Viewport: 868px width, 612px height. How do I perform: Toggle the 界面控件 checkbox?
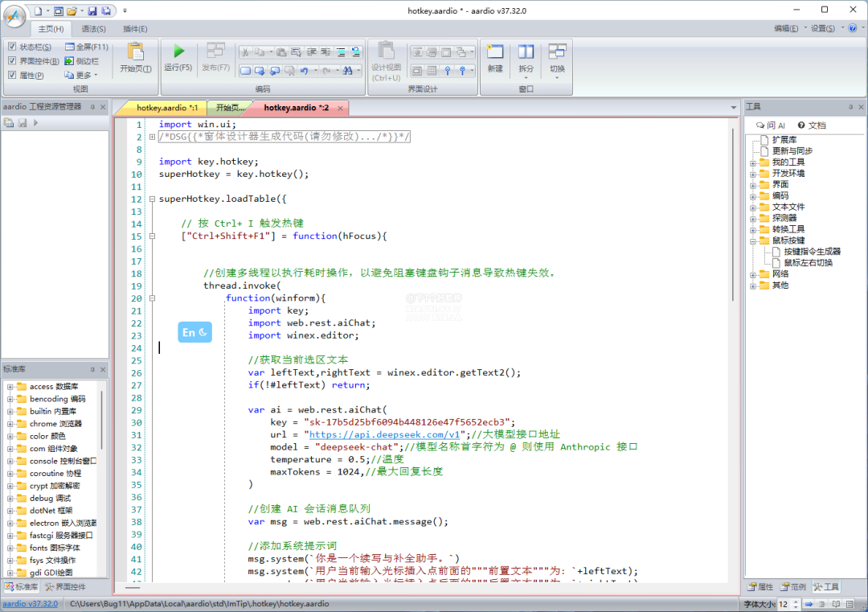[x=12, y=61]
